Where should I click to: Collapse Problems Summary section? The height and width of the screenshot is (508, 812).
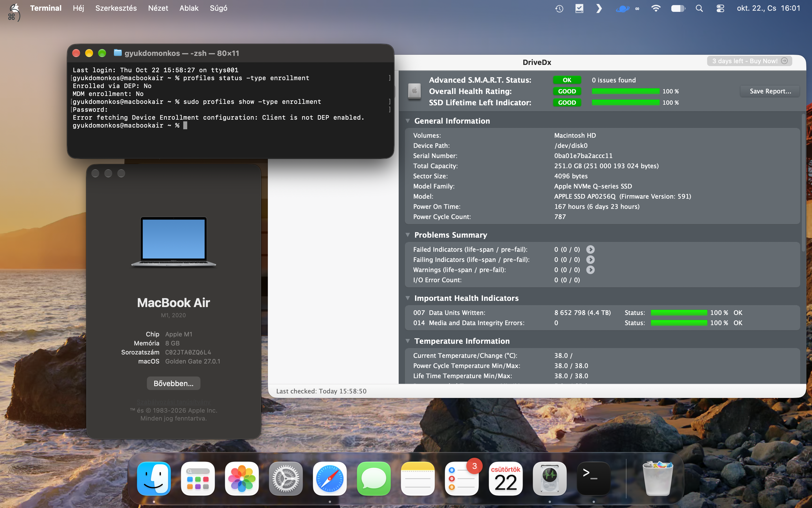coord(408,235)
